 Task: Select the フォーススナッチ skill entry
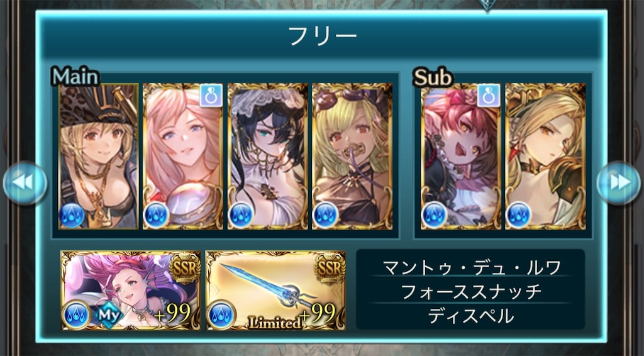(470, 292)
